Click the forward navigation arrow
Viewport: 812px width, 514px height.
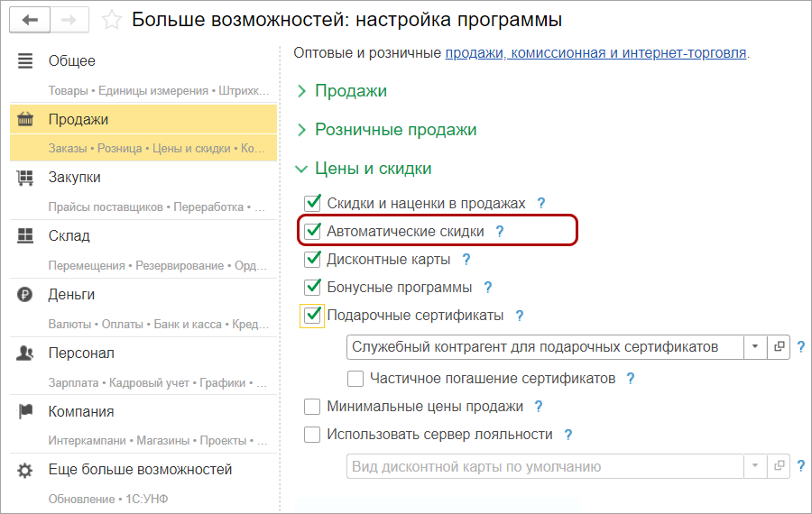point(69,19)
